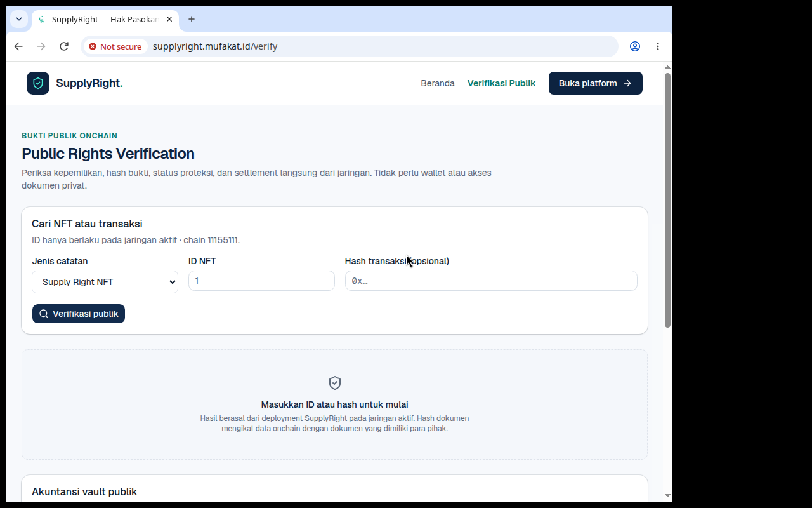812x508 pixels.
Task: Click the Verifikasi publik search button
Action: point(79,314)
